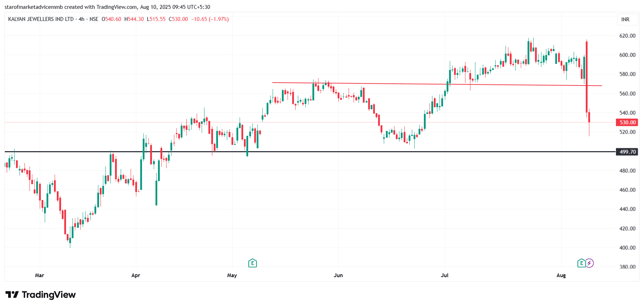Click the 400.00 price axis label

point(627,248)
